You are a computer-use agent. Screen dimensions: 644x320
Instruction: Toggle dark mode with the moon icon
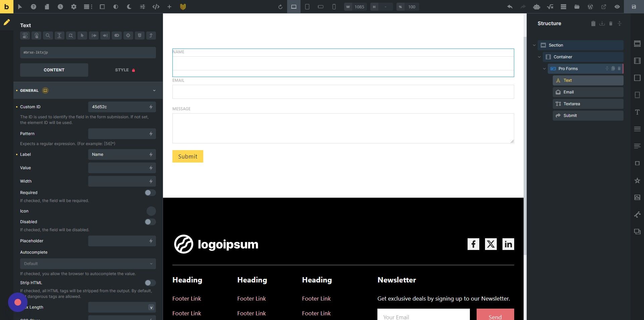click(129, 7)
